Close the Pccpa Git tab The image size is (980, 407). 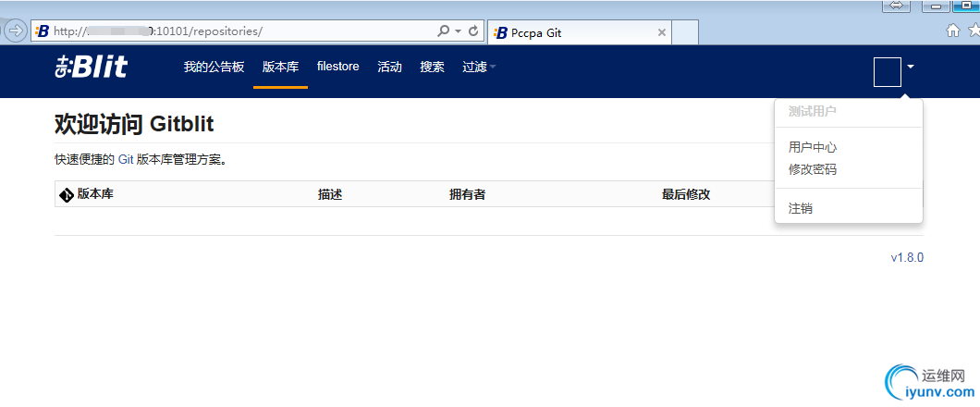[662, 32]
